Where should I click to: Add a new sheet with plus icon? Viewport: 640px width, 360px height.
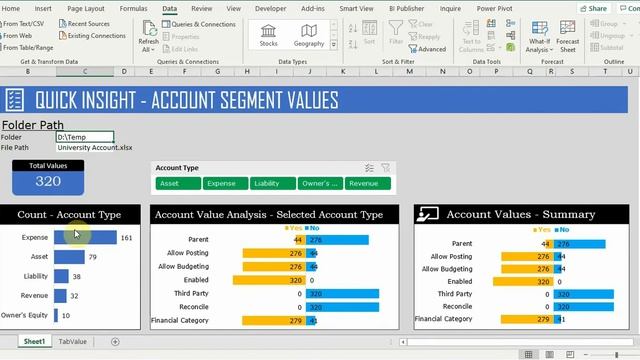click(x=115, y=342)
